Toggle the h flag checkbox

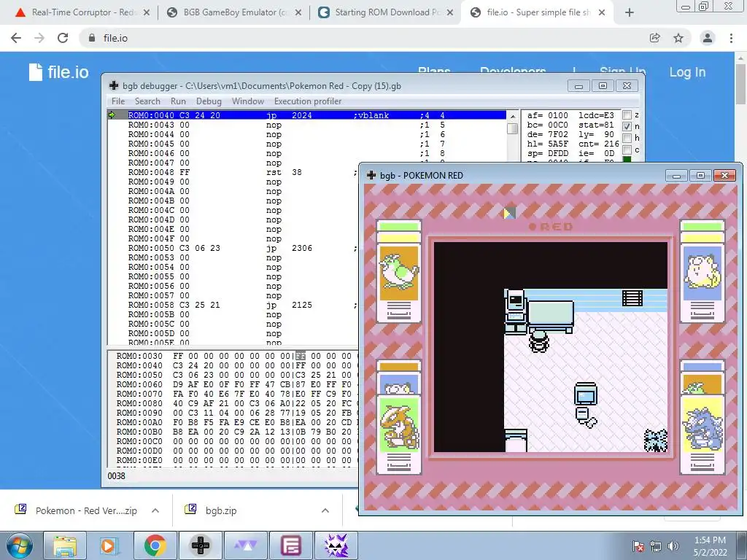pos(627,138)
